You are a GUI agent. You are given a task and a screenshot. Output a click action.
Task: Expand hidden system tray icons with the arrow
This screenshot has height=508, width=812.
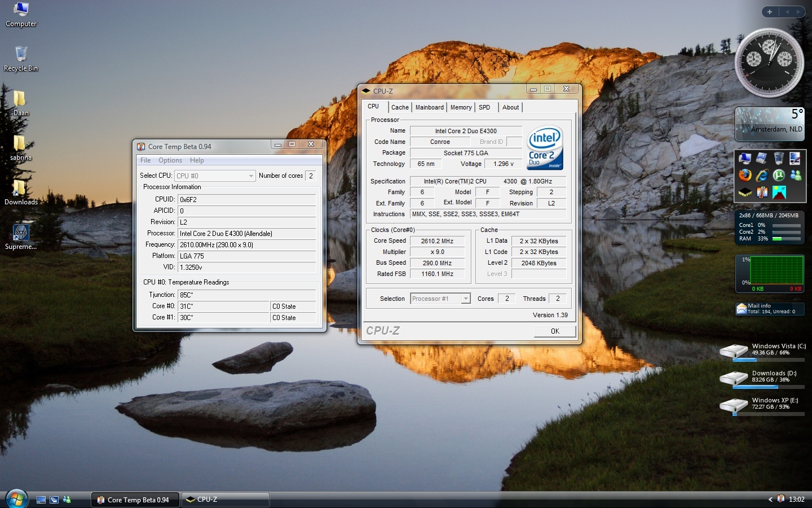770,499
